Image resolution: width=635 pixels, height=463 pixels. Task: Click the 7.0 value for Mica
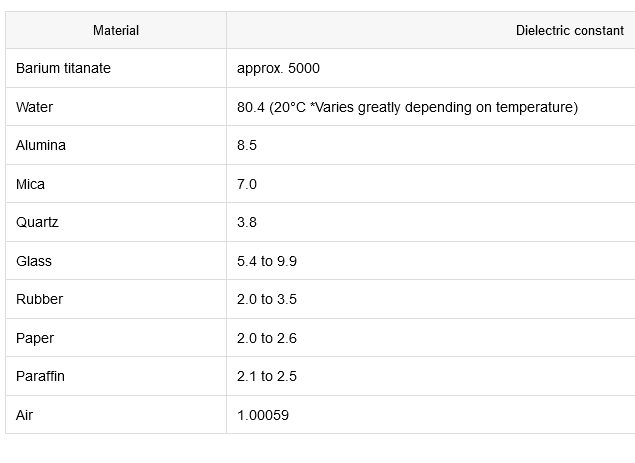[x=247, y=184]
